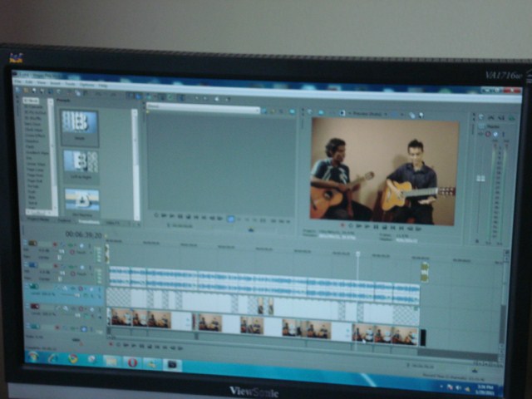
Task: Open the Insert menu
Action: (56, 83)
